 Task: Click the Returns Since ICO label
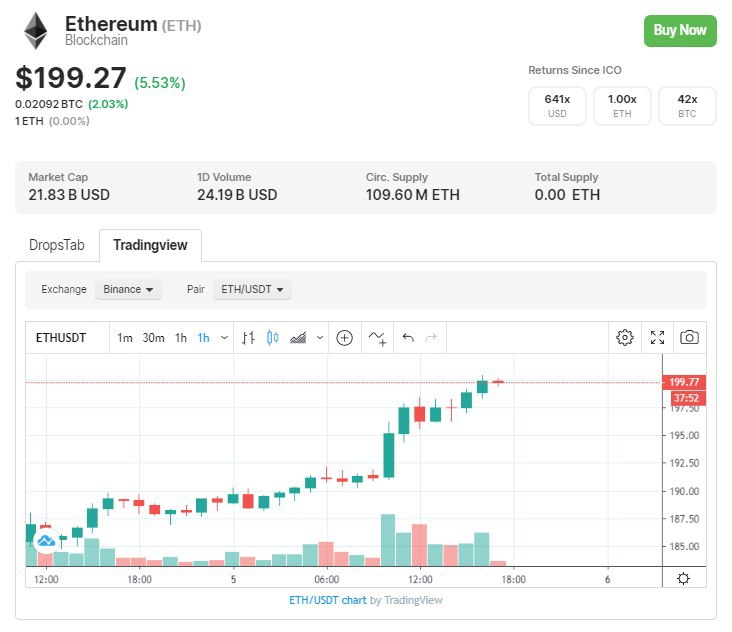(575, 70)
